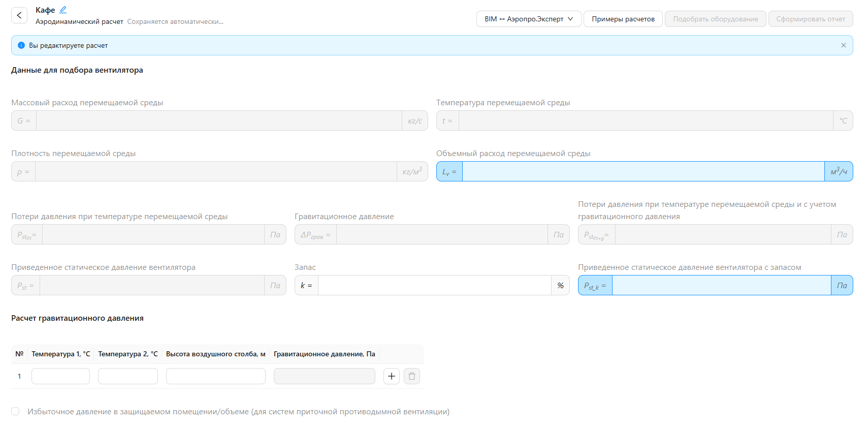Delete row 1 with trash icon

click(411, 376)
